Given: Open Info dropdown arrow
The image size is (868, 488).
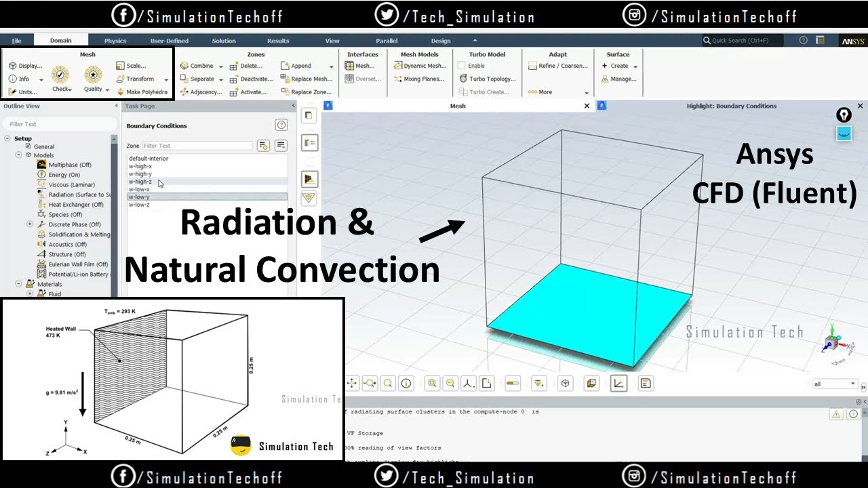Looking at the screenshot, I should click(41, 79).
